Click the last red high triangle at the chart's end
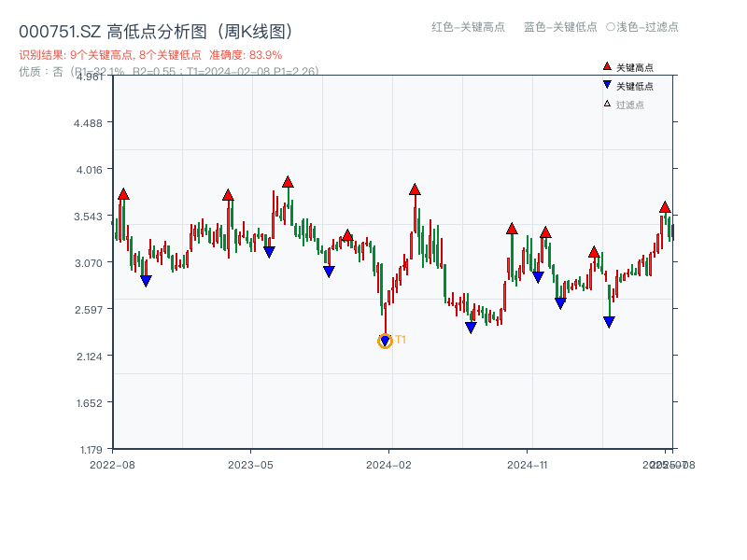Viewport: 747px width, 560px height. [665, 207]
